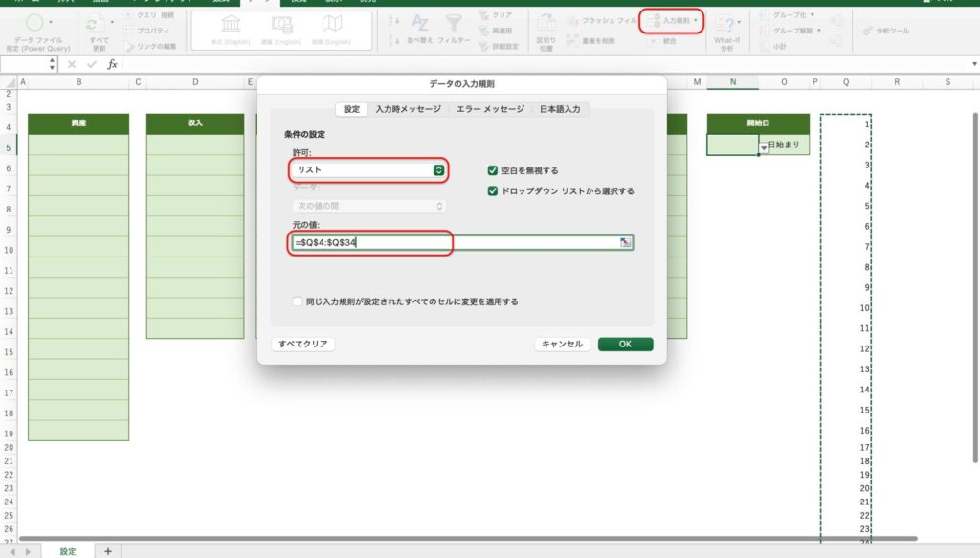Uncheck 空白を無視する checkbox
Image resolution: width=980 pixels, height=558 pixels.
click(493, 170)
